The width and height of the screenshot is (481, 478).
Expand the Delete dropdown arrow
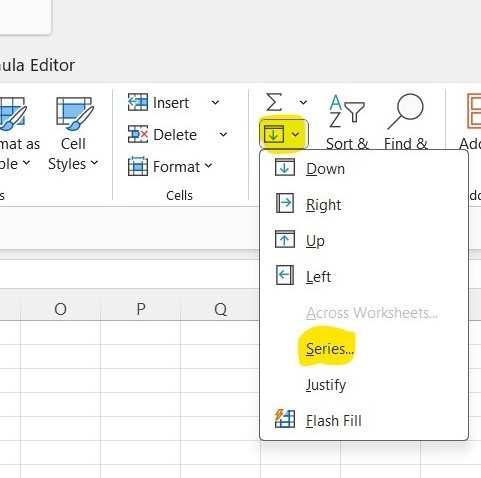click(x=223, y=134)
